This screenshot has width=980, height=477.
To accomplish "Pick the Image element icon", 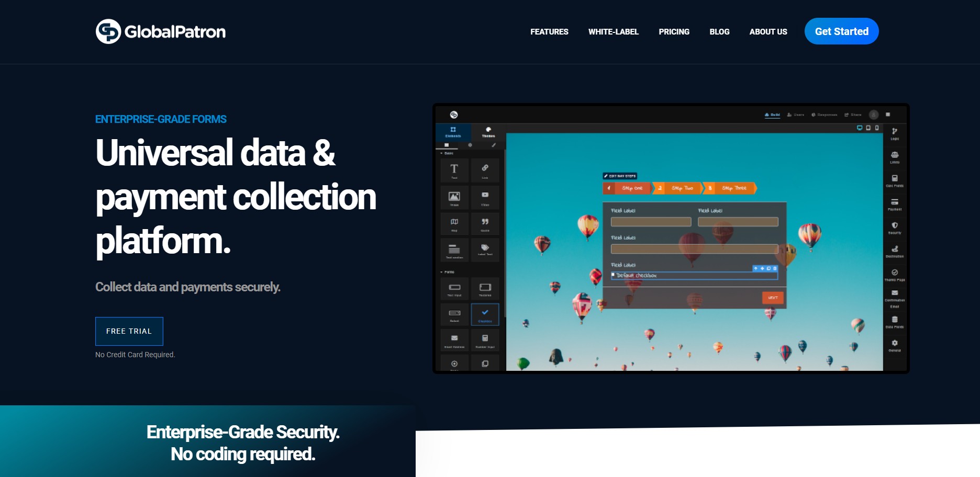I will pos(454,197).
